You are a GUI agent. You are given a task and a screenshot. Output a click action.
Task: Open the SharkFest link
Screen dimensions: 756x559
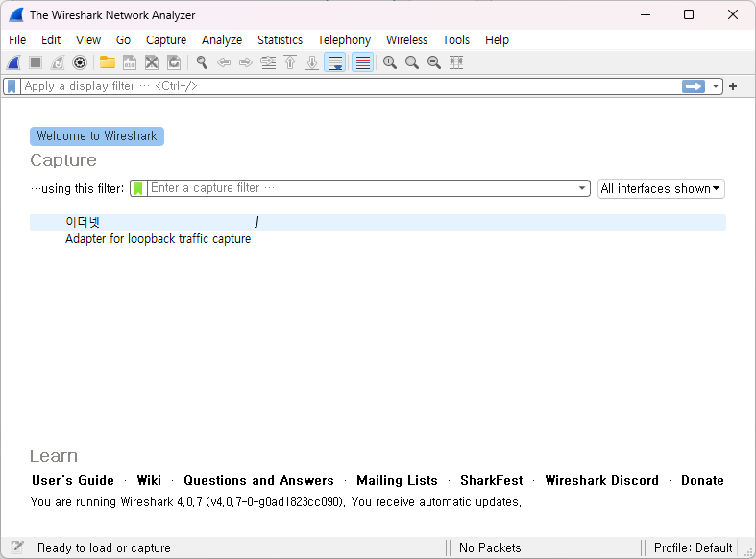point(492,481)
